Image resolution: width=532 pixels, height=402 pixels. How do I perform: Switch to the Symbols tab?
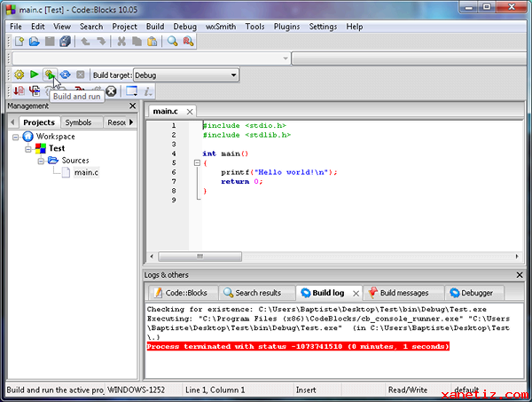tap(78, 122)
